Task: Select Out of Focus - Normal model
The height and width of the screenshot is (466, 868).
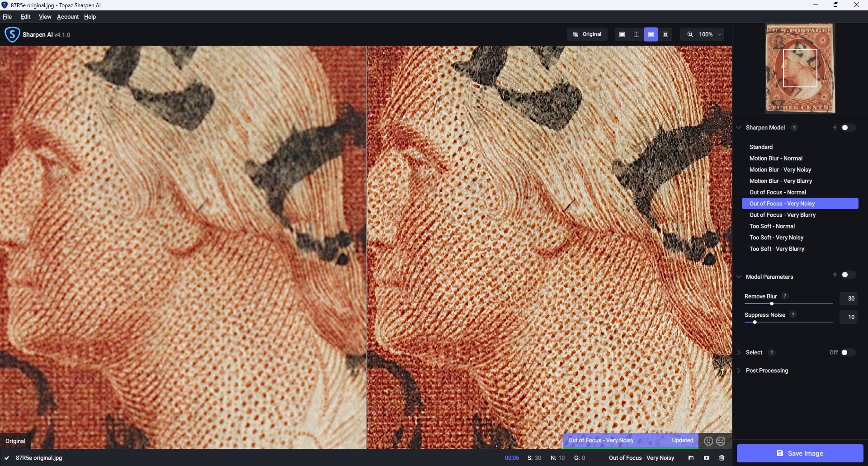Action: click(x=800, y=192)
